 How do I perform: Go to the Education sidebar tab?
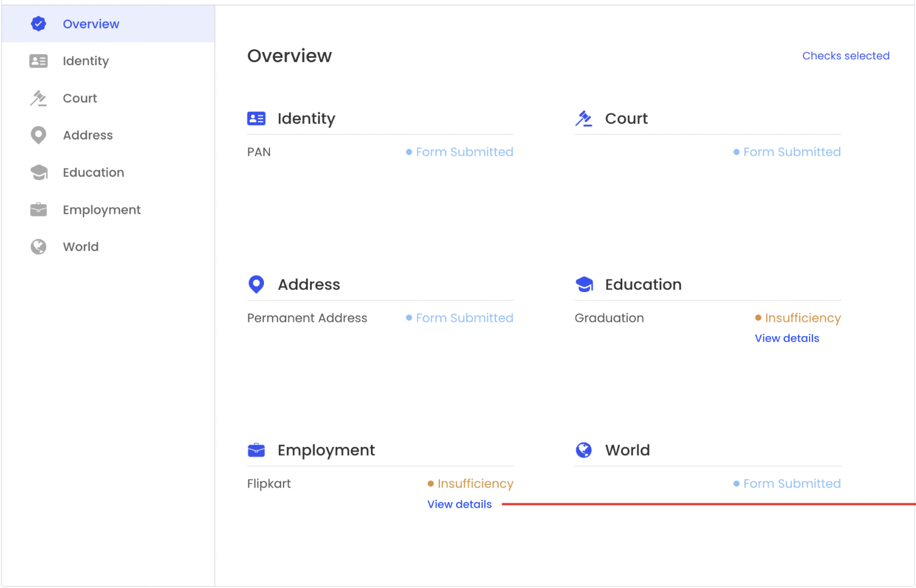point(93,172)
